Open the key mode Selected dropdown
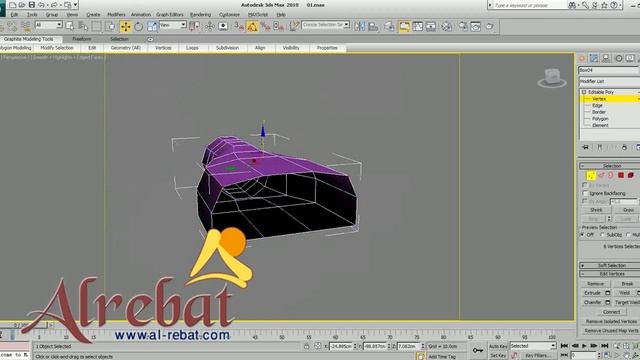This screenshot has width=640, height=360. pos(533,346)
